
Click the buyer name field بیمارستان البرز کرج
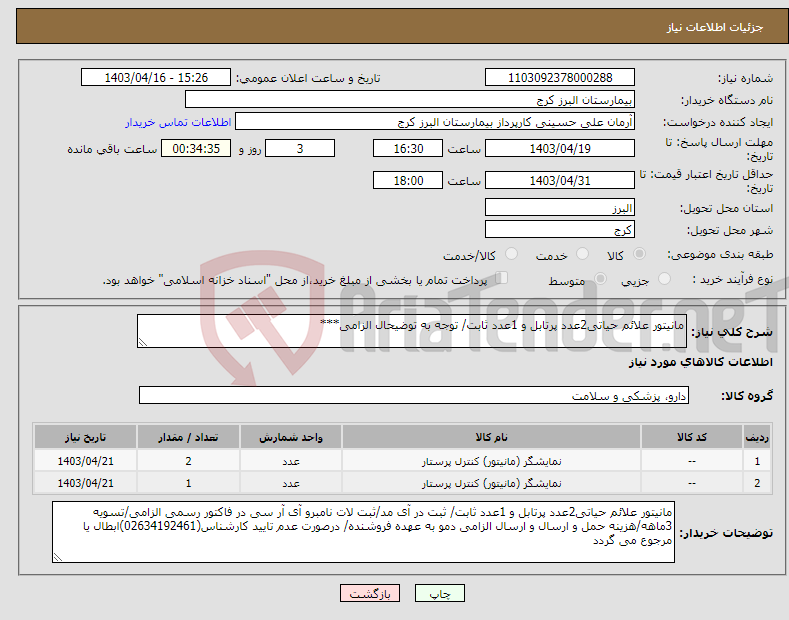click(410, 100)
